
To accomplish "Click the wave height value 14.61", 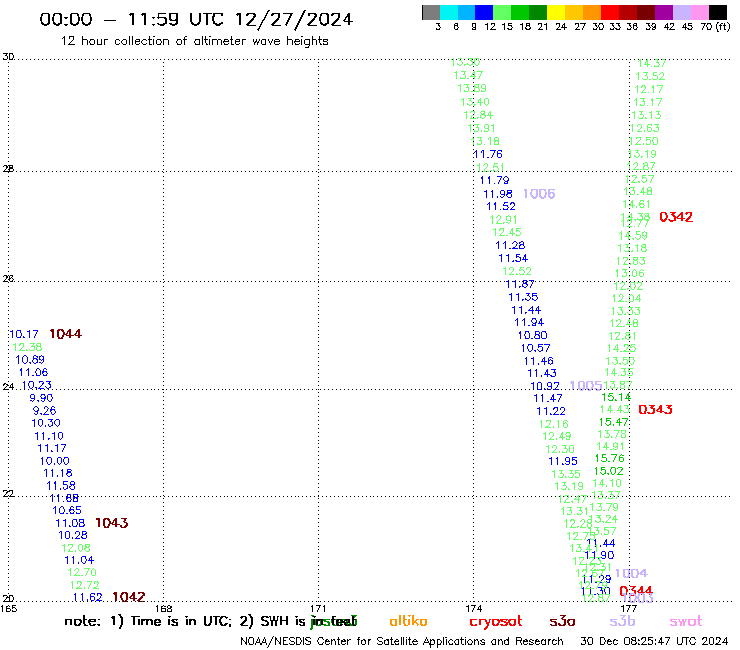I will pos(637,204).
